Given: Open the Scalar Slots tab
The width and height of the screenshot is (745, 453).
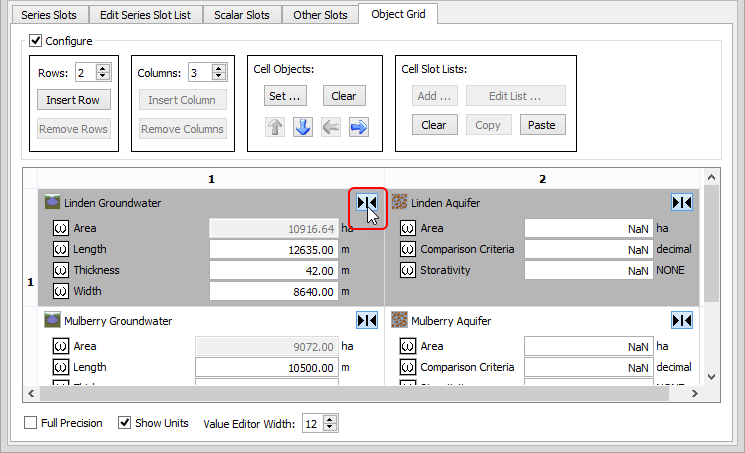Looking at the screenshot, I should (242, 15).
